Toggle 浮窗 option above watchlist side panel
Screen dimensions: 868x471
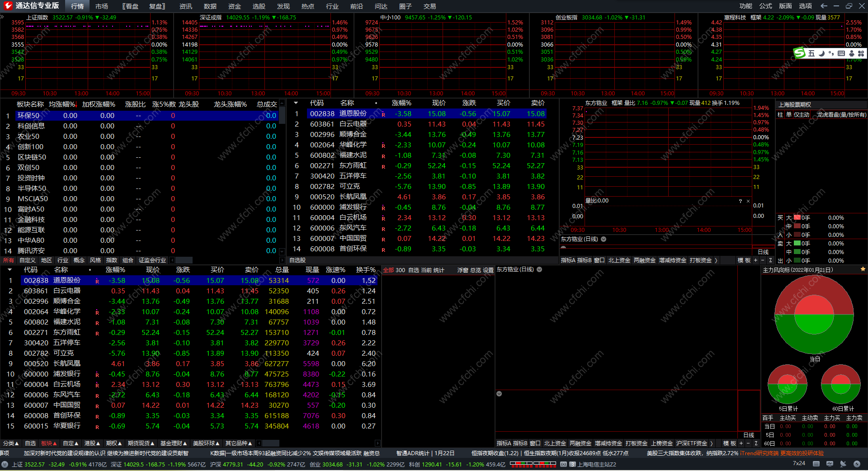[x=462, y=270]
